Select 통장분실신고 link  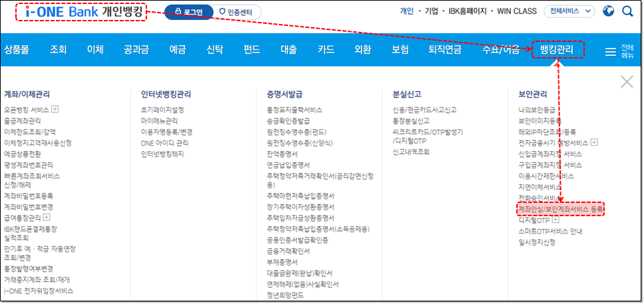[x=411, y=121]
